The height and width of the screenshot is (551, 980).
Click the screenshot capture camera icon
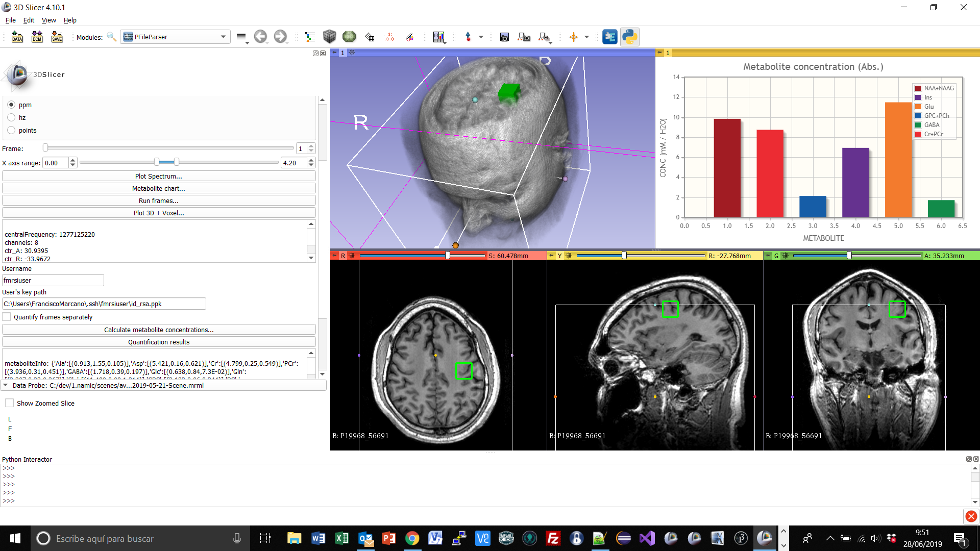tap(504, 37)
